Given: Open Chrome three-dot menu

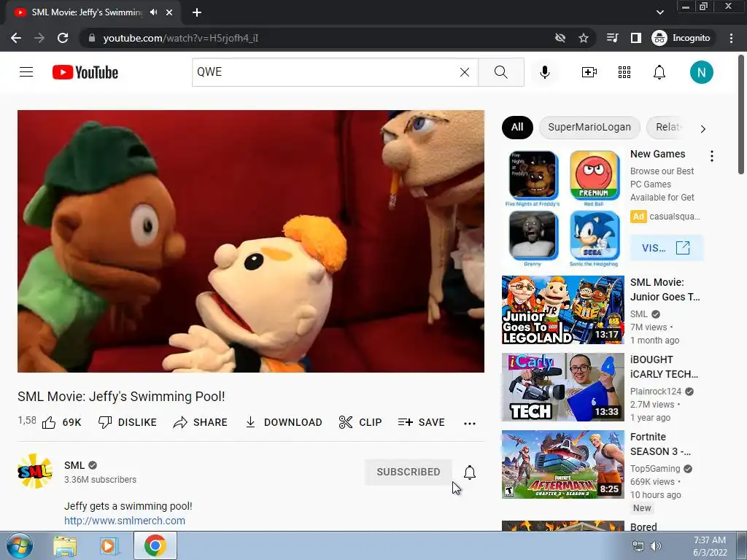Looking at the screenshot, I should pyautogui.click(x=731, y=38).
